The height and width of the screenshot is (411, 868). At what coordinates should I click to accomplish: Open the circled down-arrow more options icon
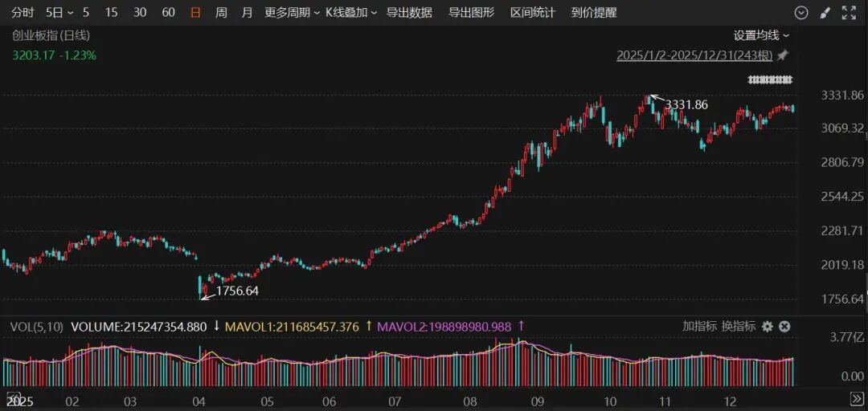800,12
